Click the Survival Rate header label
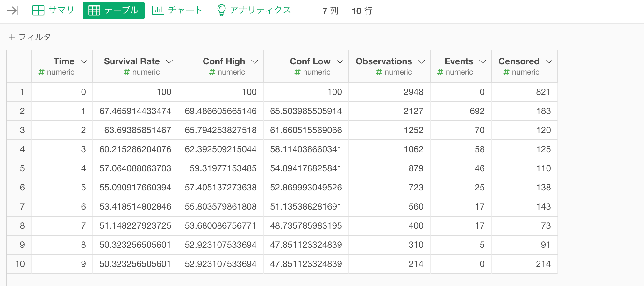The height and width of the screenshot is (286, 644). tap(132, 61)
